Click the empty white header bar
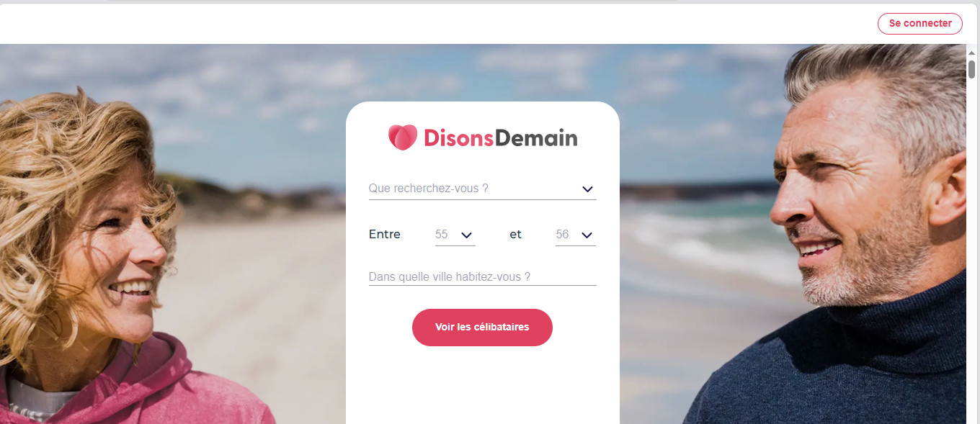980x424 pixels. 432,23
